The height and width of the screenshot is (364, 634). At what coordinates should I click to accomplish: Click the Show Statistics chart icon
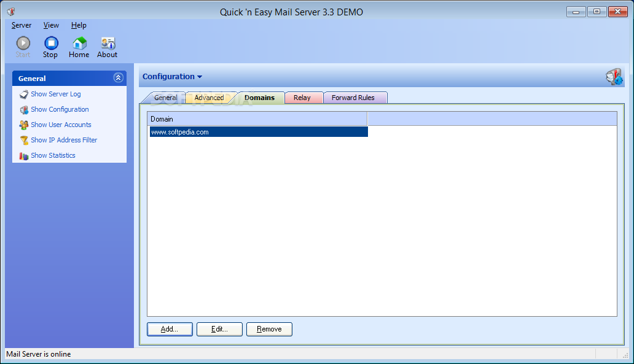[24, 155]
